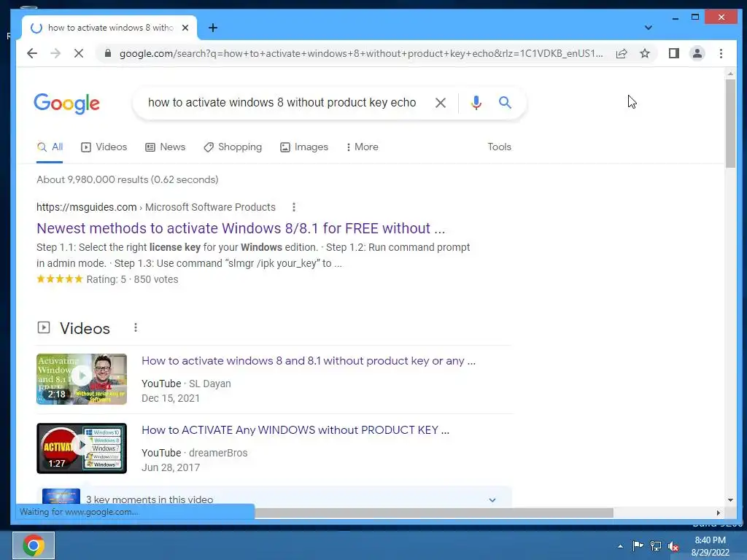Open the network tray icon
Viewport: 747px width, 560px height.
tap(656, 546)
